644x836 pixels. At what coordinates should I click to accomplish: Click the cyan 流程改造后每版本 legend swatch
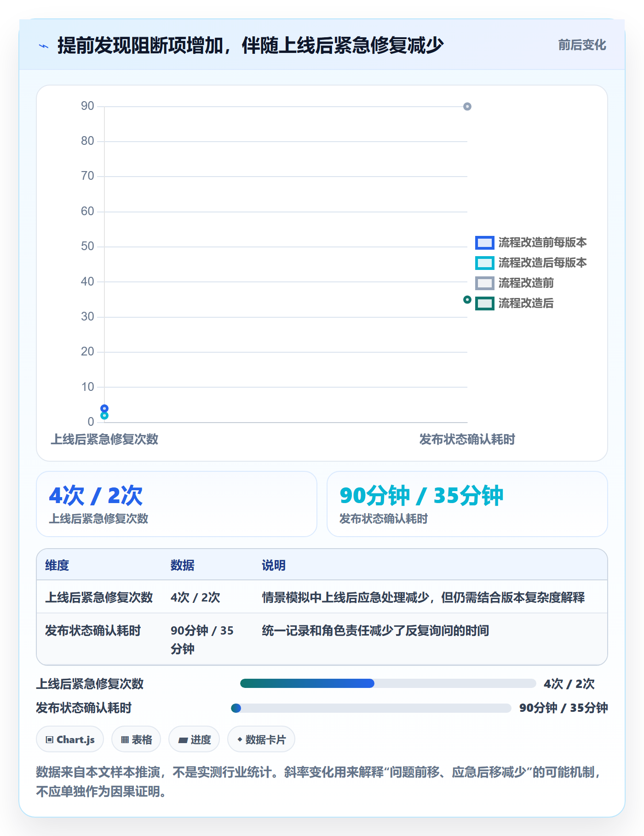485,263
